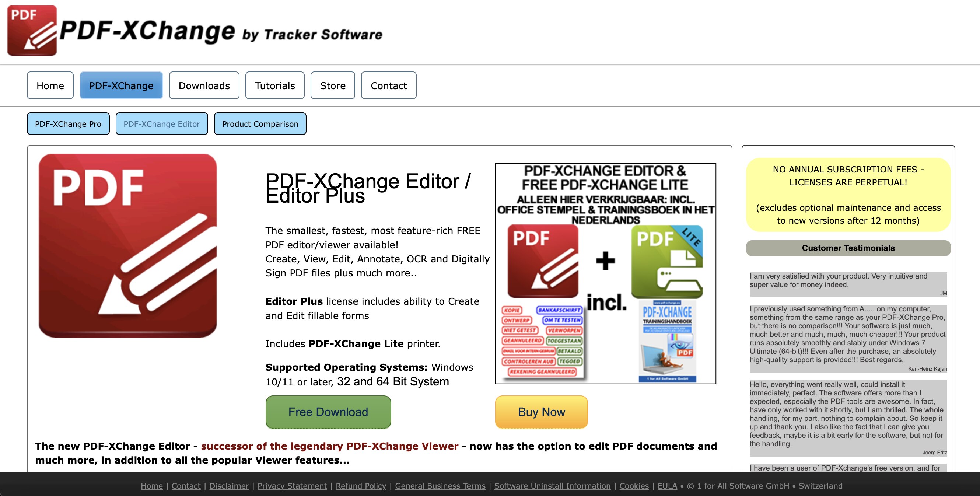
Task: Open the Downloads menu item
Action: [x=204, y=85]
